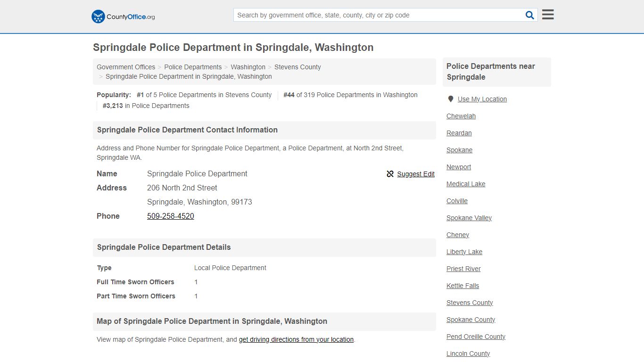Viewport: 644px width, 362px height.
Task: Click Full Time Sworn Officers label
Action: tap(135, 282)
